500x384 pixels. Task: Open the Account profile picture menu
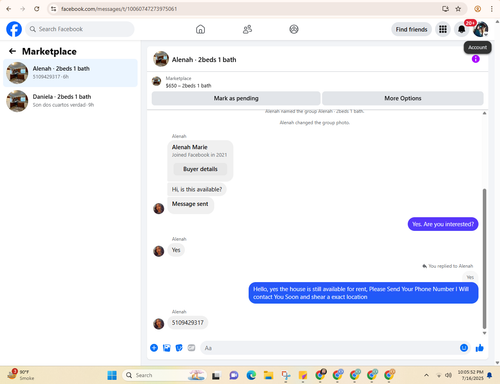[481, 29]
